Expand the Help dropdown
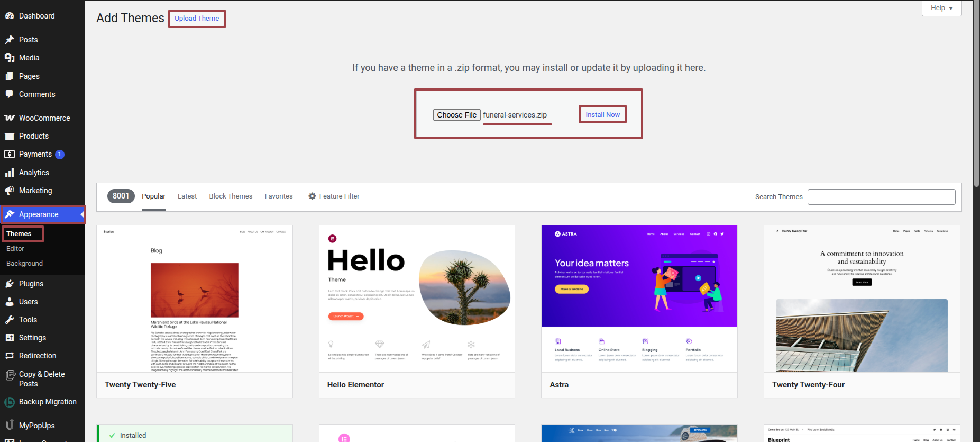Viewport: 980px width, 442px height. point(941,8)
